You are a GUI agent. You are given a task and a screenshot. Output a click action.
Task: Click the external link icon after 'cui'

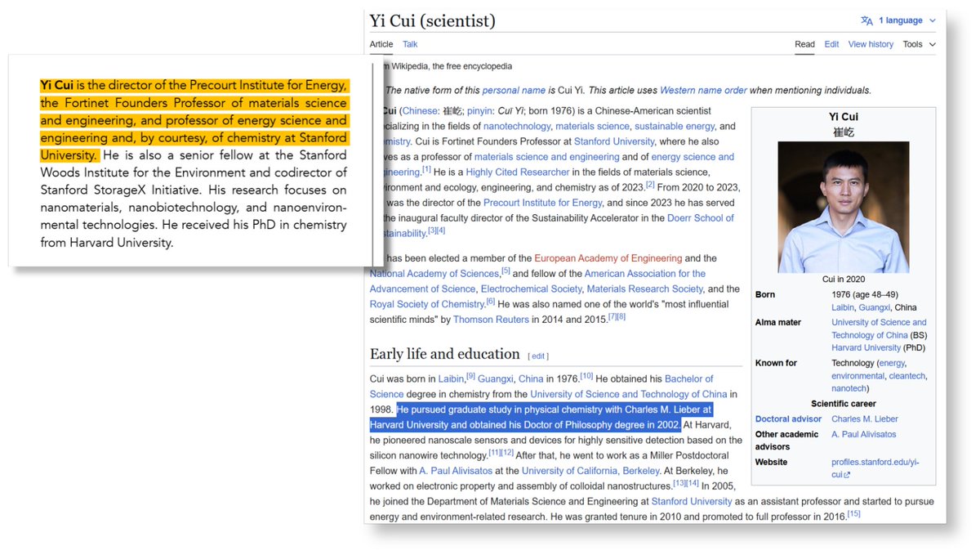pyautogui.click(x=847, y=475)
